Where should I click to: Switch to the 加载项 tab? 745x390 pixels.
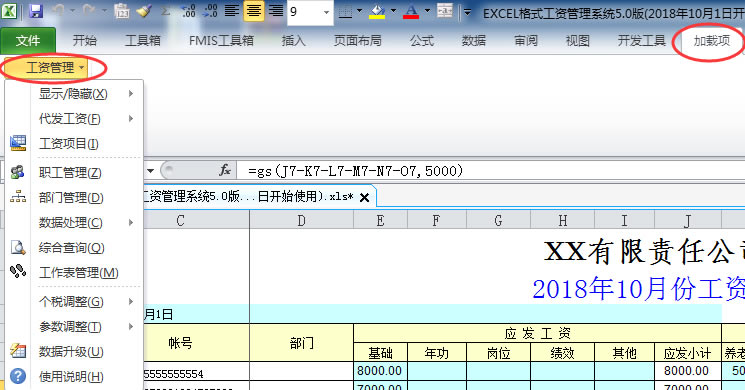(x=711, y=41)
